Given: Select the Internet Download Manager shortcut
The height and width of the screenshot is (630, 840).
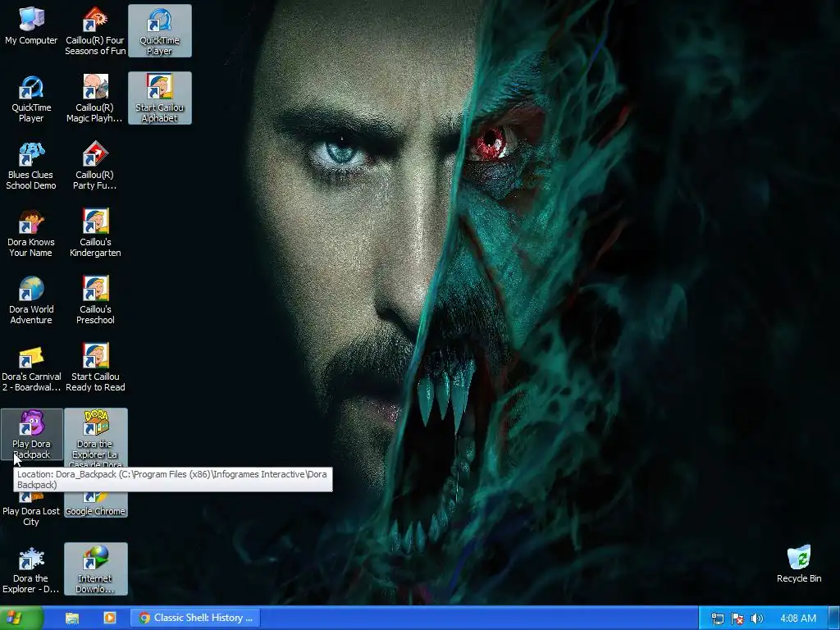Looking at the screenshot, I should coord(95,569).
